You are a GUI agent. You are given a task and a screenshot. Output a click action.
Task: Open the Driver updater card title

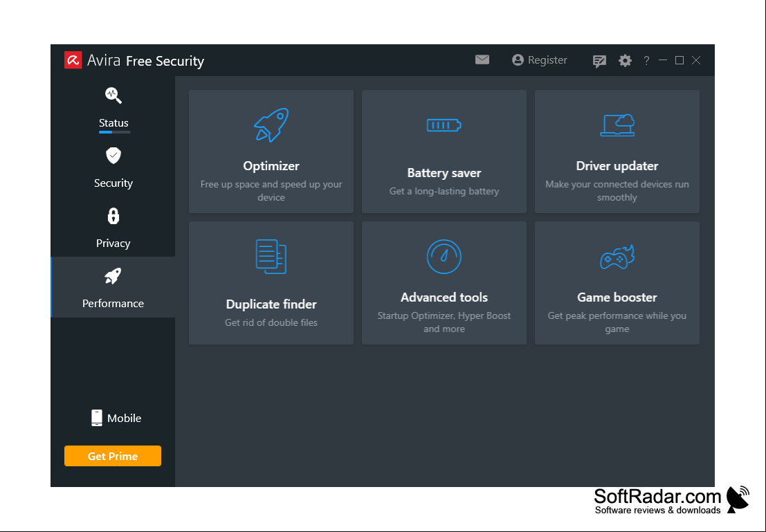pos(617,165)
